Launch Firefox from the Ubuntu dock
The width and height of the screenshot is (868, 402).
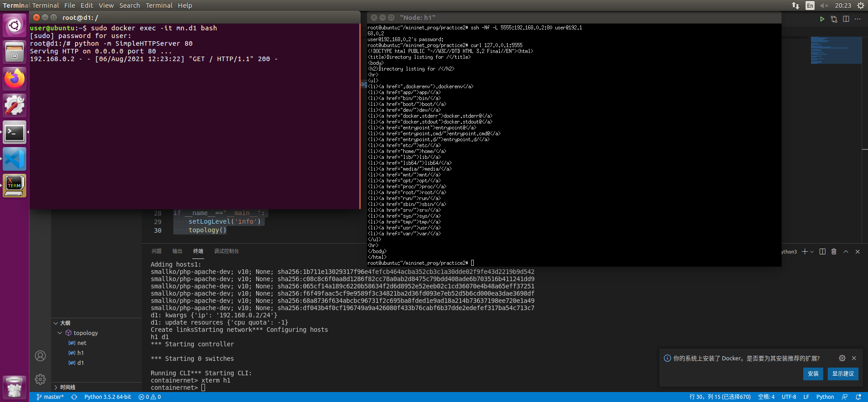[x=14, y=79]
